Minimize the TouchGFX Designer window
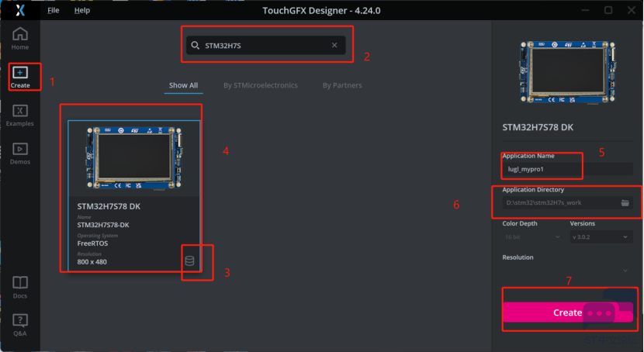The height and width of the screenshot is (352, 644). [585, 10]
